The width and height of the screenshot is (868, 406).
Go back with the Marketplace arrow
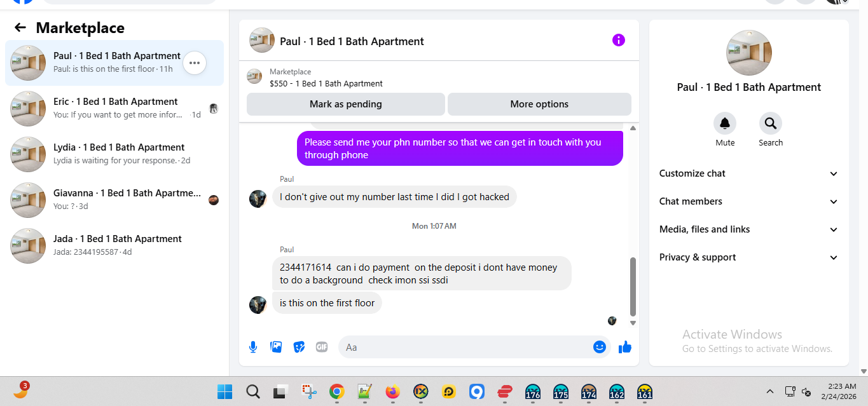[x=20, y=27]
